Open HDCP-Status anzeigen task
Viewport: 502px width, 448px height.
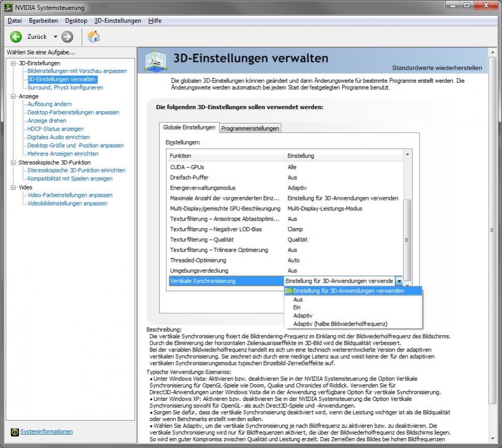(x=55, y=129)
